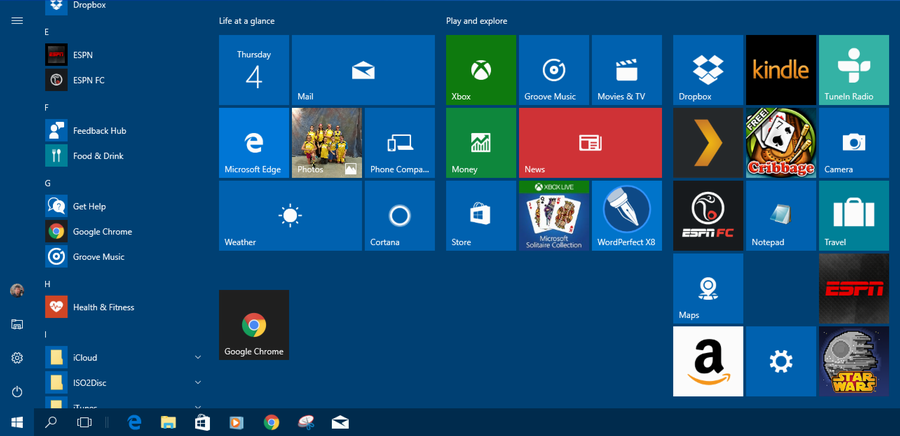Open the red News tile
900x436 pixels.
[x=590, y=143]
